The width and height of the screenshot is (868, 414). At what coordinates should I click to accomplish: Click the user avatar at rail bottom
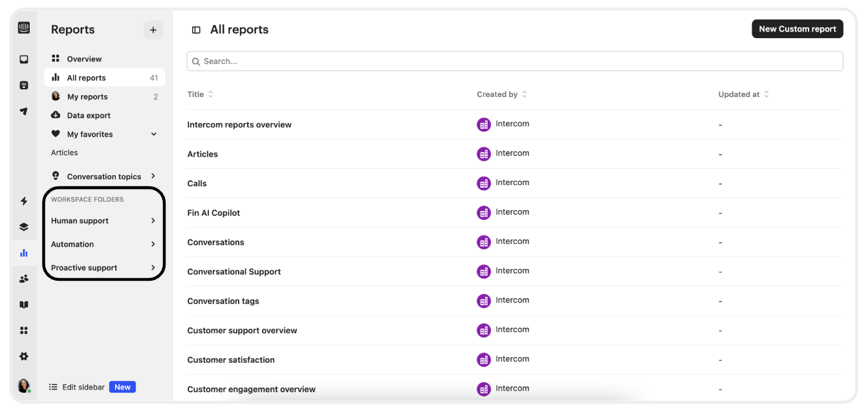click(24, 386)
